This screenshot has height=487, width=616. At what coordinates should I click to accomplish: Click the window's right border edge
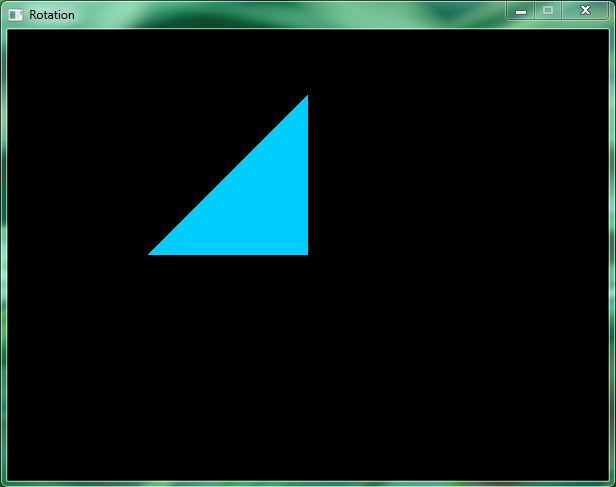tap(612, 250)
